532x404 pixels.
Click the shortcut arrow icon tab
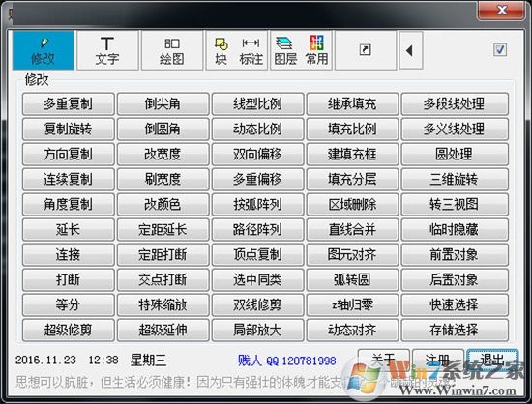tap(366, 50)
